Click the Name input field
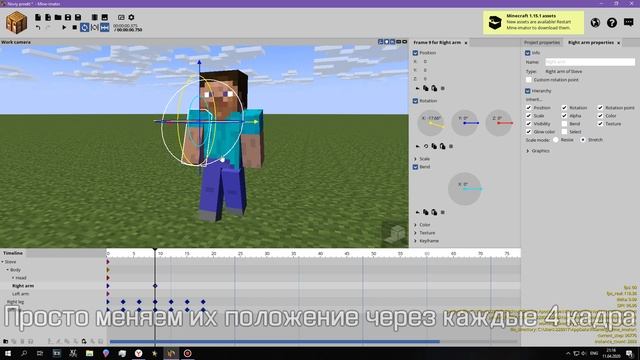Image resolution: width=640 pixels, height=360 pixels. [590, 62]
